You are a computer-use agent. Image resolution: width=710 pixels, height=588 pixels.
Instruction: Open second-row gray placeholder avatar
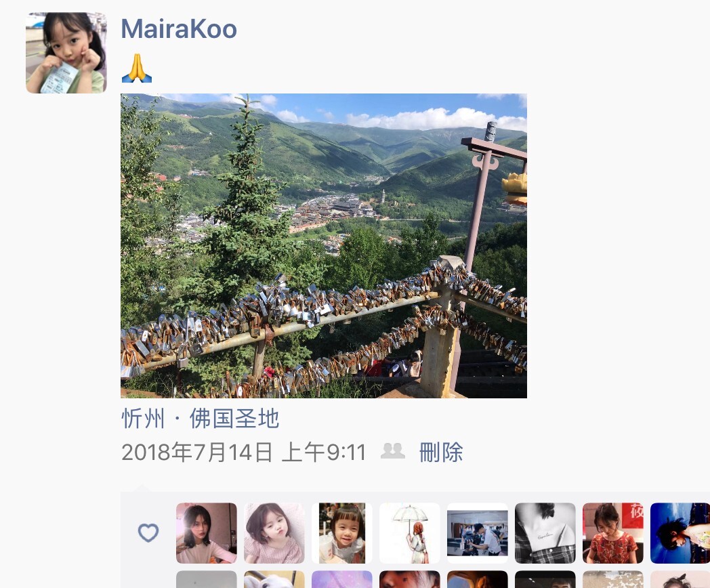[207, 579]
